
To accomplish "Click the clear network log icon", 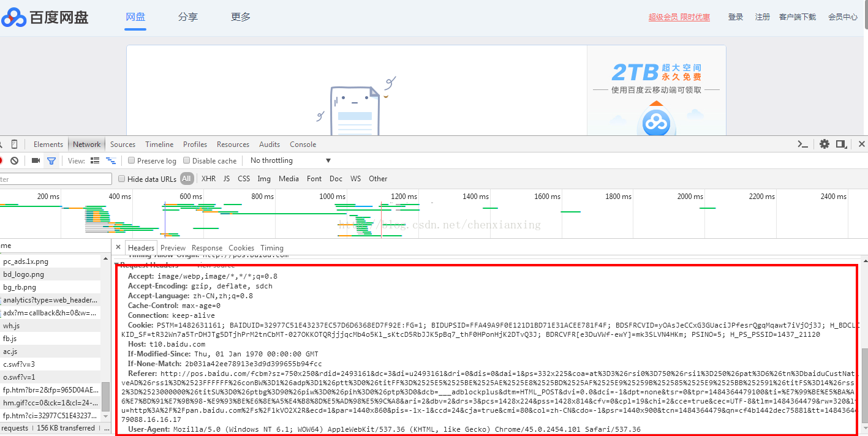I will tap(14, 160).
